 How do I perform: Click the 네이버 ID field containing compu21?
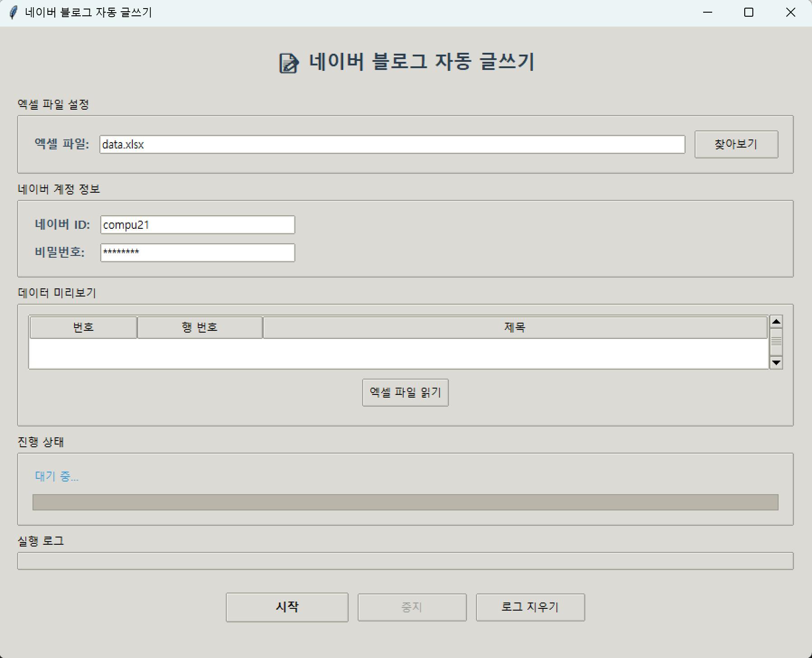197,225
